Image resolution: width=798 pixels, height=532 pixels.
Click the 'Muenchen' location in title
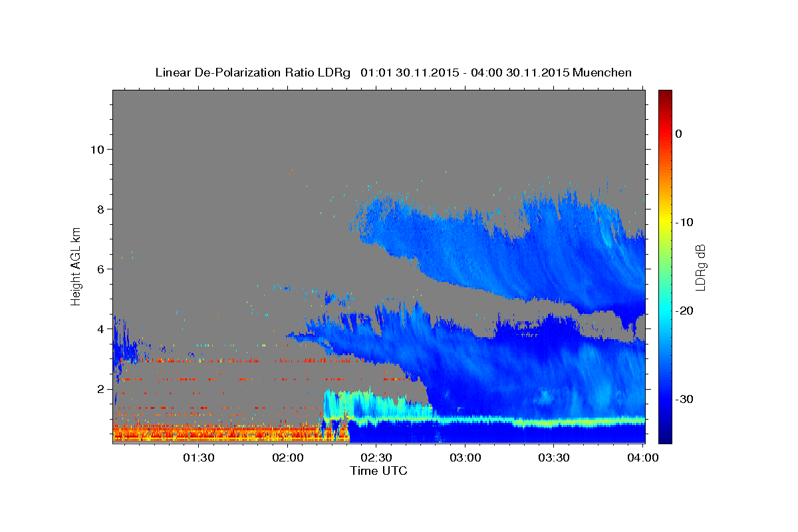coord(600,72)
